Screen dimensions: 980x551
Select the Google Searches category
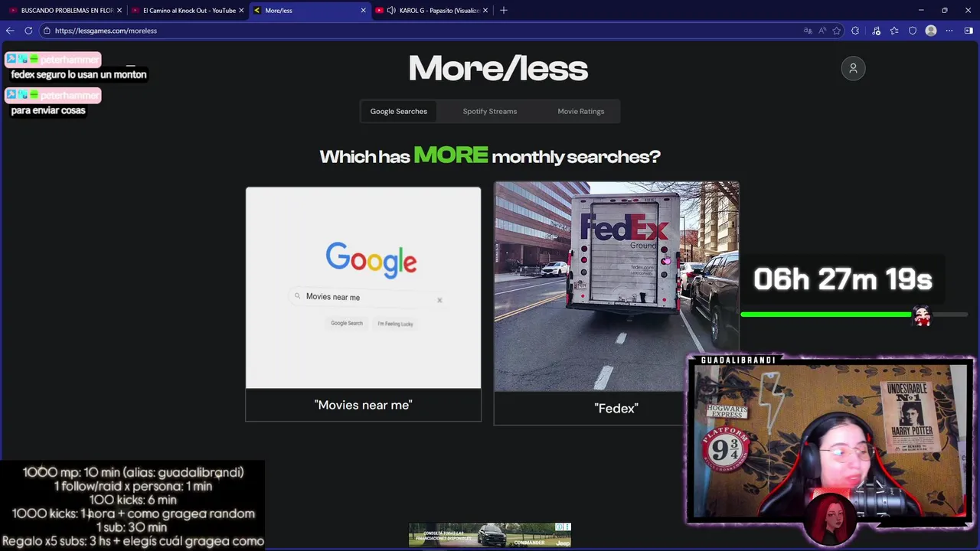point(399,111)
